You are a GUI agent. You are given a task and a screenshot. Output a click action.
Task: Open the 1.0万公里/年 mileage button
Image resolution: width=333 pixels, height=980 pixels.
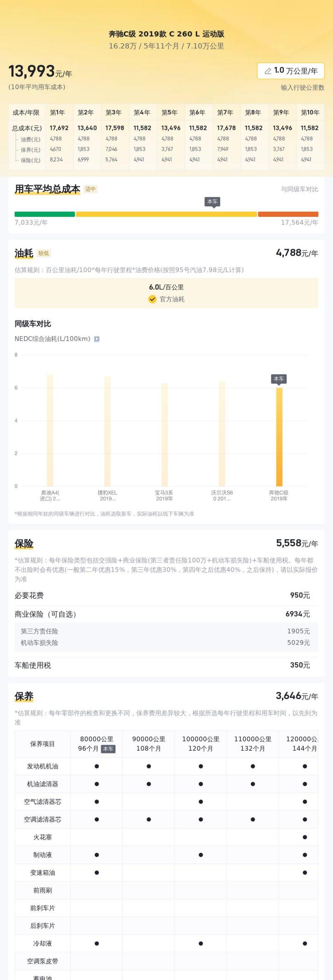pyautogui.click(x=291, y=71)
